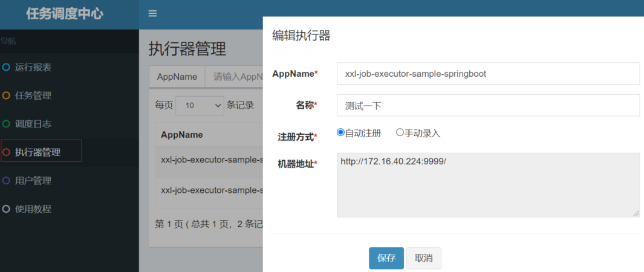Click the red circle icon beside 执行器管理
Screen dimensions: 644x272
pos(6,152)
